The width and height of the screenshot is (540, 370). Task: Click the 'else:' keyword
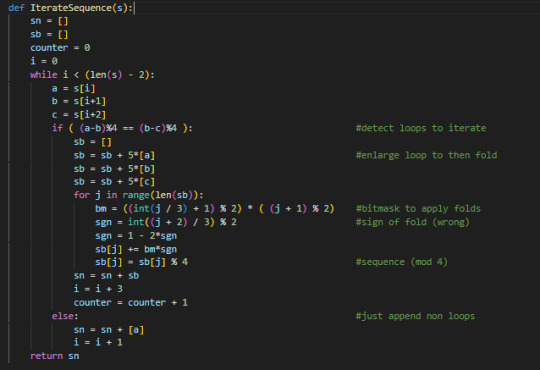pyautogui.click(x=65, y=316)
